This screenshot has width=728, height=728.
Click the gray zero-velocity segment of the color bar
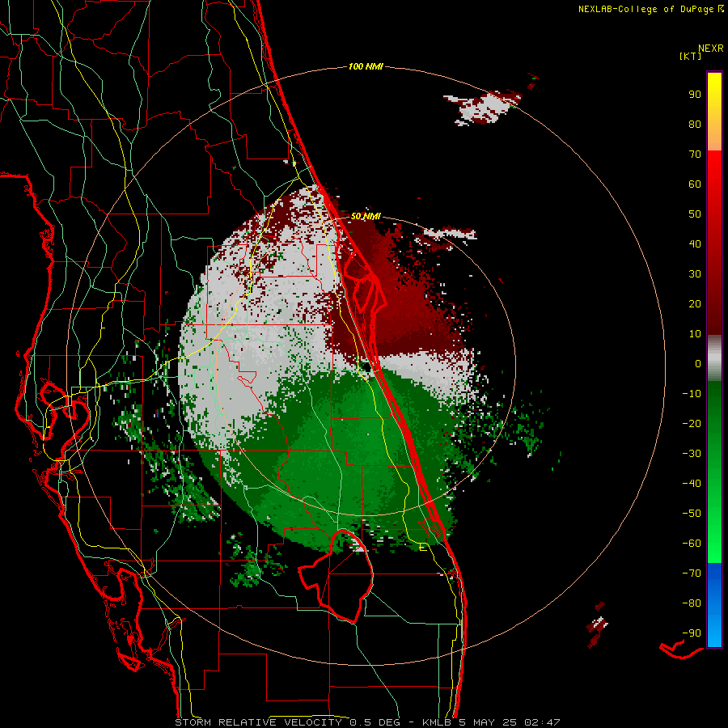pyautogui.click(x=714, y=358)
